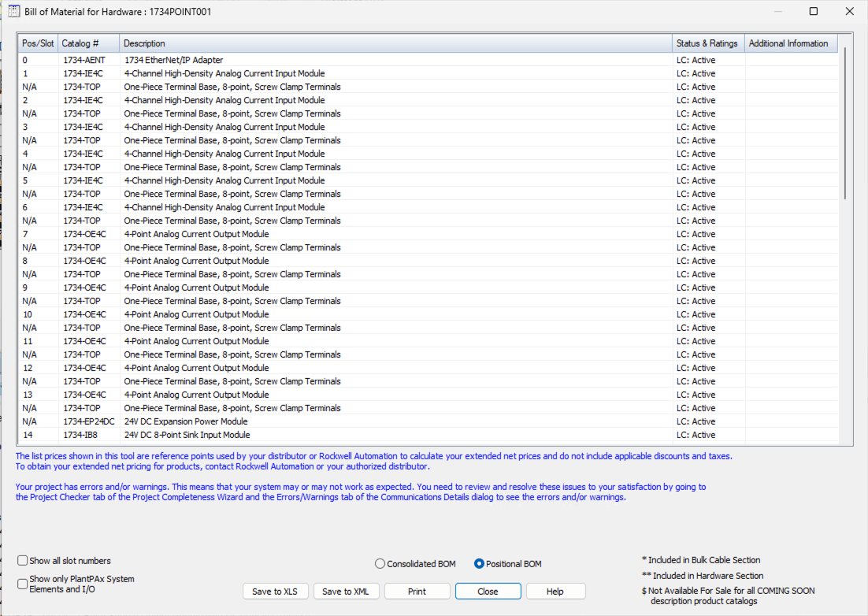868x616 pixels.
Task: Enable Show all slot numbers checkbox
Action: coord(23,561)
